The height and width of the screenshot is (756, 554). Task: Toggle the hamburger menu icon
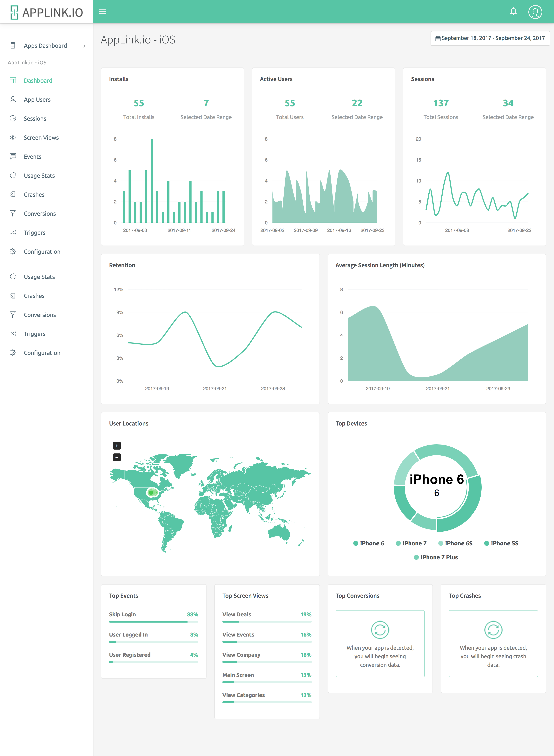pos(103,12)
